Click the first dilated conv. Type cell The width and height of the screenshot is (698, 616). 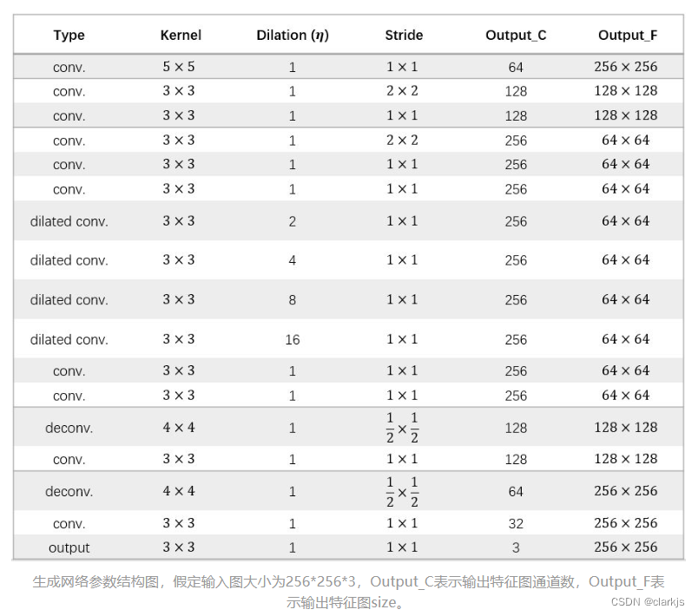[69, 221]
